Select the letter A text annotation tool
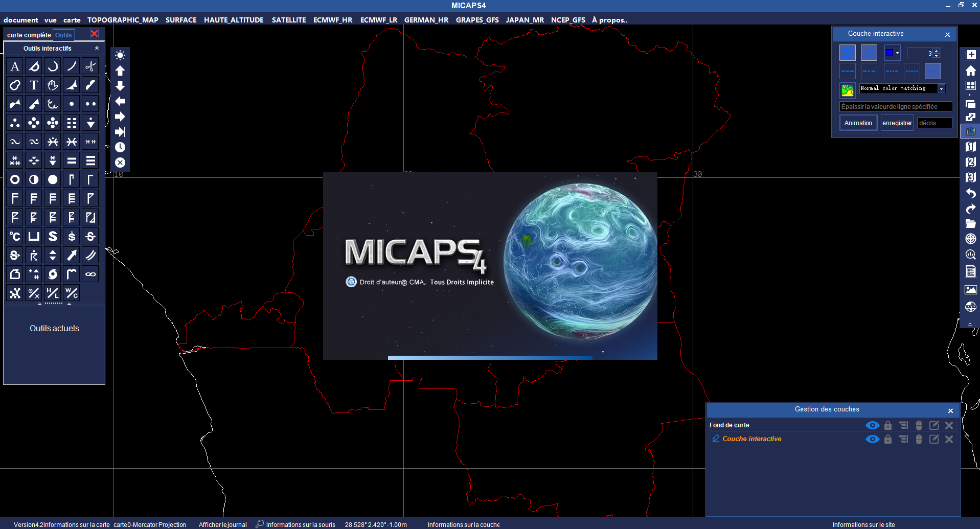This screenshot has height=529, width=980. (x=15, y=66)
